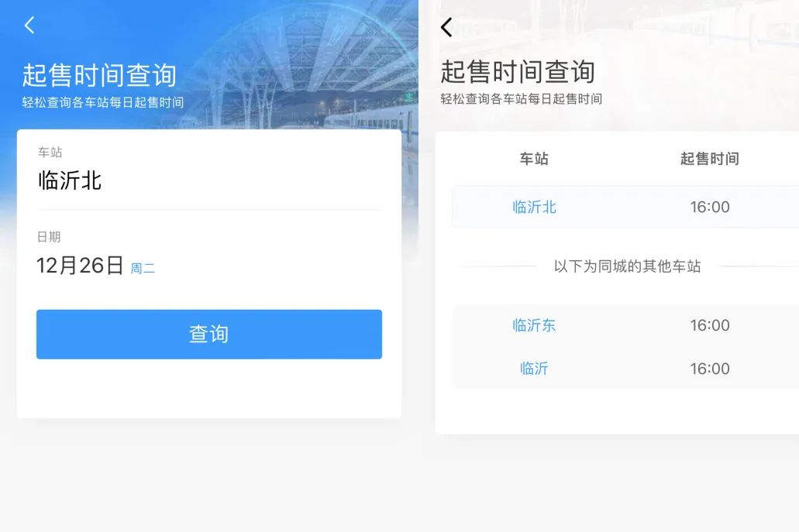Click the 起售时间 column header
Viewport: 799px width, 532px height.
click(x=709, y=159)
